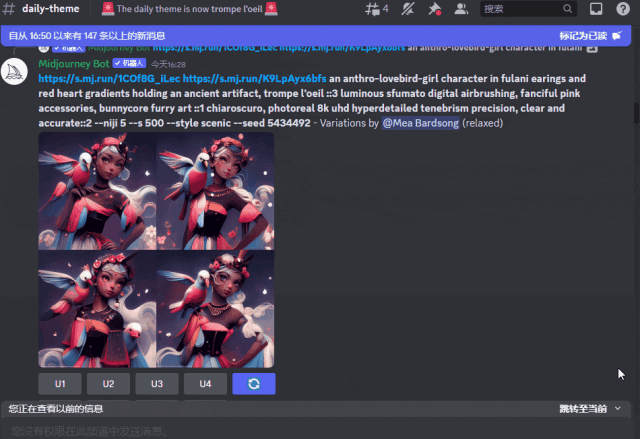Click the blue re-roll refresh icon button
The image size is (640, 439).
(253, 383)
